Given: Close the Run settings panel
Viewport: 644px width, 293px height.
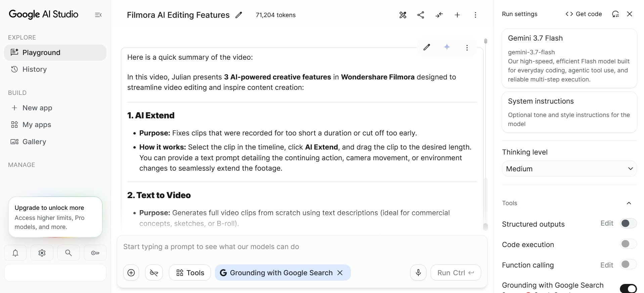Looking at the screenshot, I should pyautogui.click(x=630, y=14).
